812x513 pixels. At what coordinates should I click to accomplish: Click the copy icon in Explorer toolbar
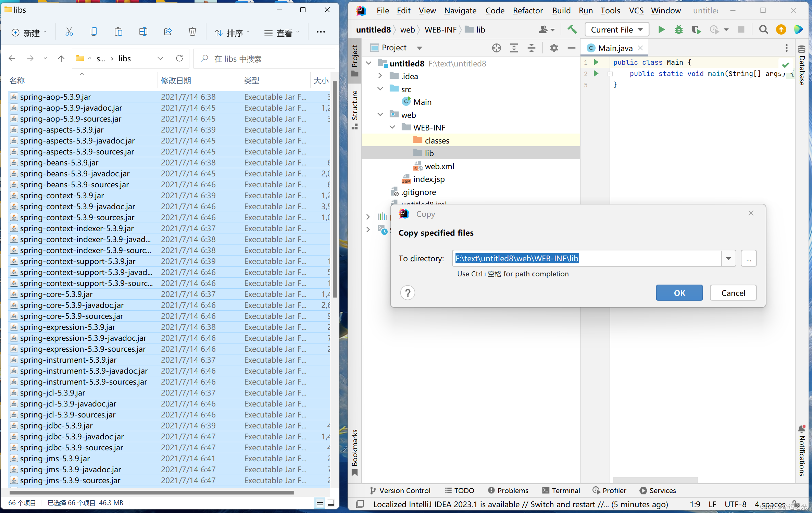coord(94,32)
